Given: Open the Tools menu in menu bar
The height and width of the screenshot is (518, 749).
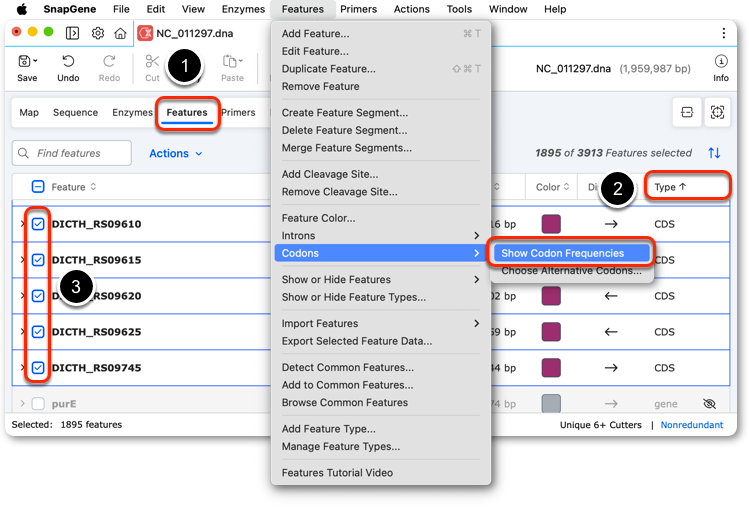Looking at the screenshot, I should point(459,9).
